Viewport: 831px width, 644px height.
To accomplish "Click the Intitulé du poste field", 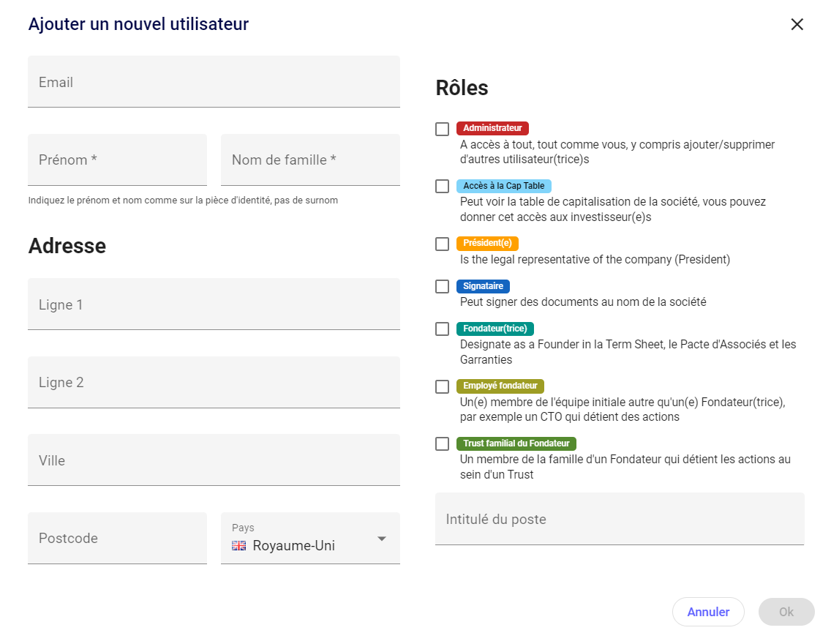I will point(619,519).
